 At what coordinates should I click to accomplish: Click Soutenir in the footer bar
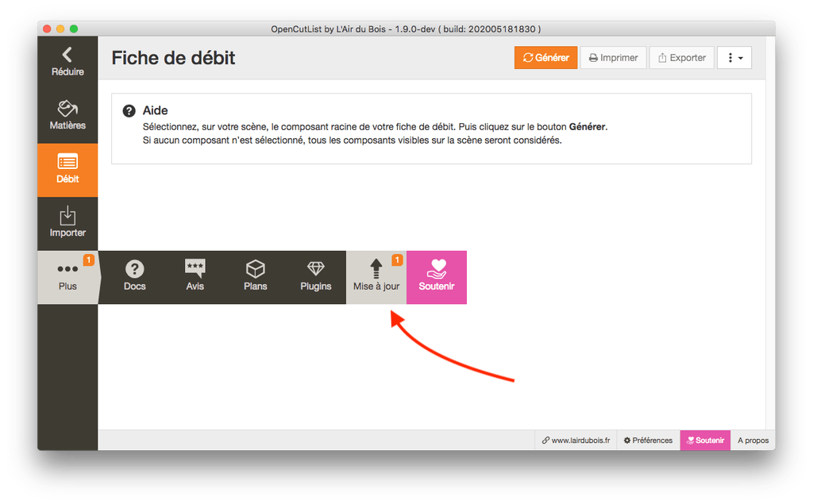705,441
